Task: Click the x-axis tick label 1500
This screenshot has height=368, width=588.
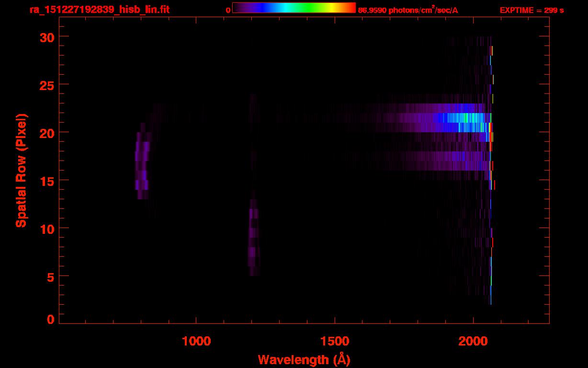Action: [x=335, y=341]
